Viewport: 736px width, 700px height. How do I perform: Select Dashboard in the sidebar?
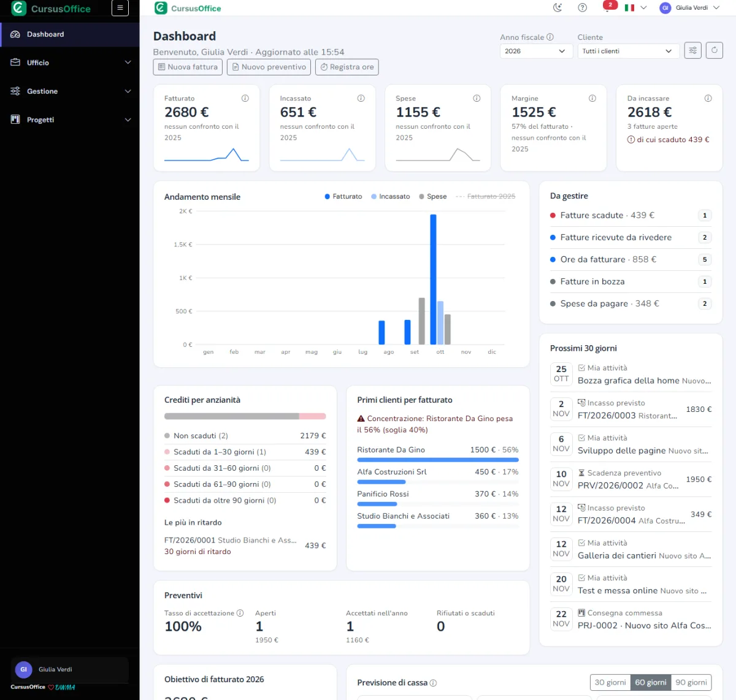click(x=70, y=34)
